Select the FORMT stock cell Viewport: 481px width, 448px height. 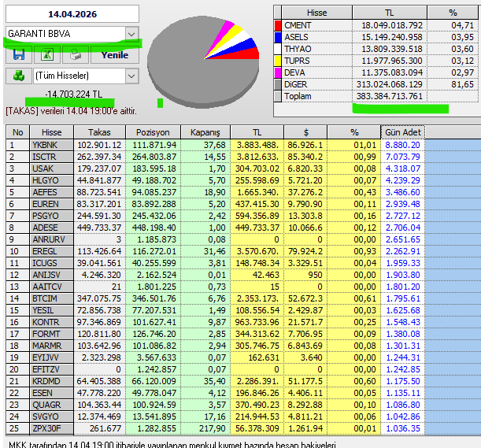[51, 334]
